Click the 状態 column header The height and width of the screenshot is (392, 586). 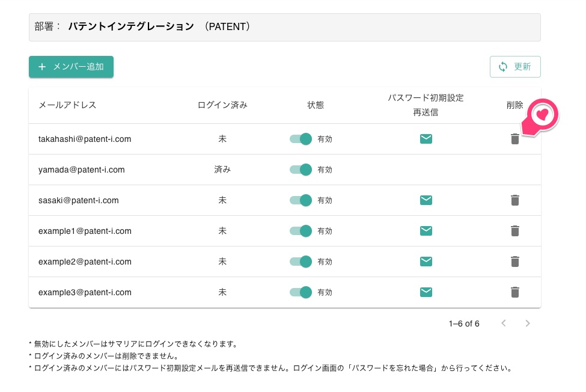pos(316,105)
